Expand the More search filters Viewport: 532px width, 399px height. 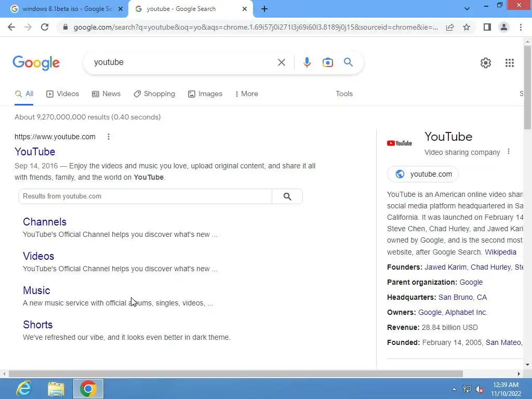tap(247, 94)
